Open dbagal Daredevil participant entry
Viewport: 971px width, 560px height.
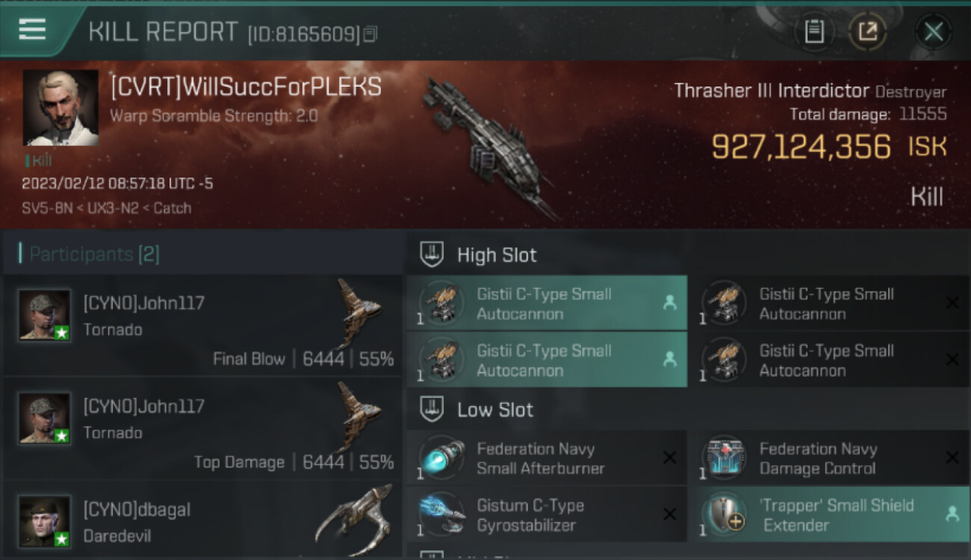[x=202, y=520]
